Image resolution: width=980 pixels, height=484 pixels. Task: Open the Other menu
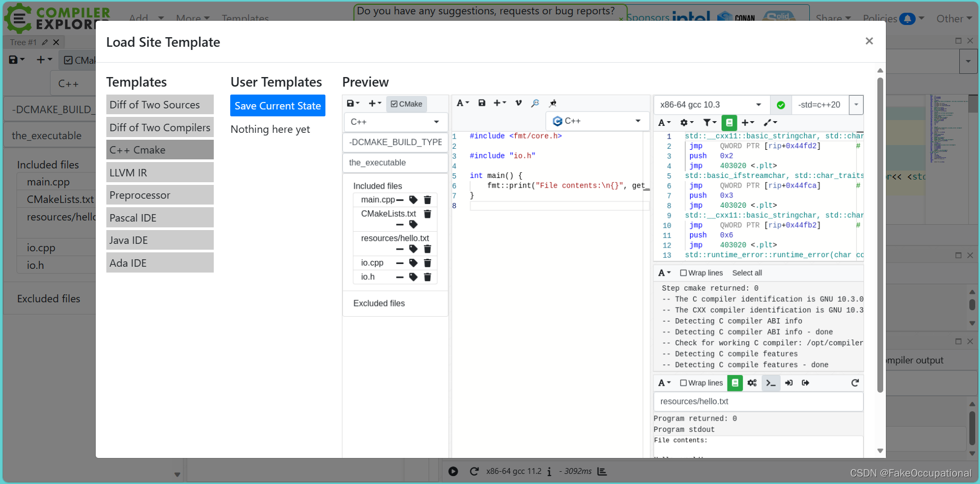(954, 19)
